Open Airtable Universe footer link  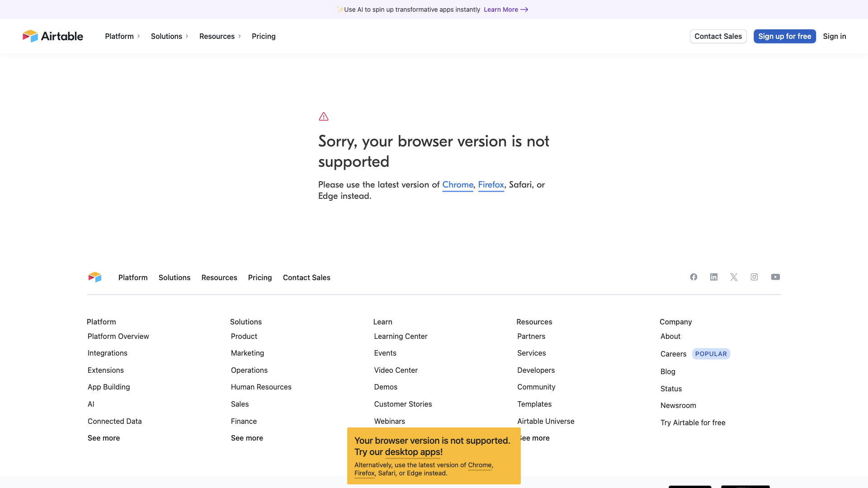[x=546, y=421]
